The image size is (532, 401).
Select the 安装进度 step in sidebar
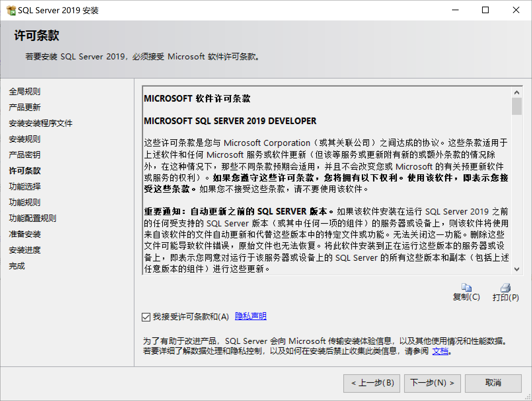24,250
